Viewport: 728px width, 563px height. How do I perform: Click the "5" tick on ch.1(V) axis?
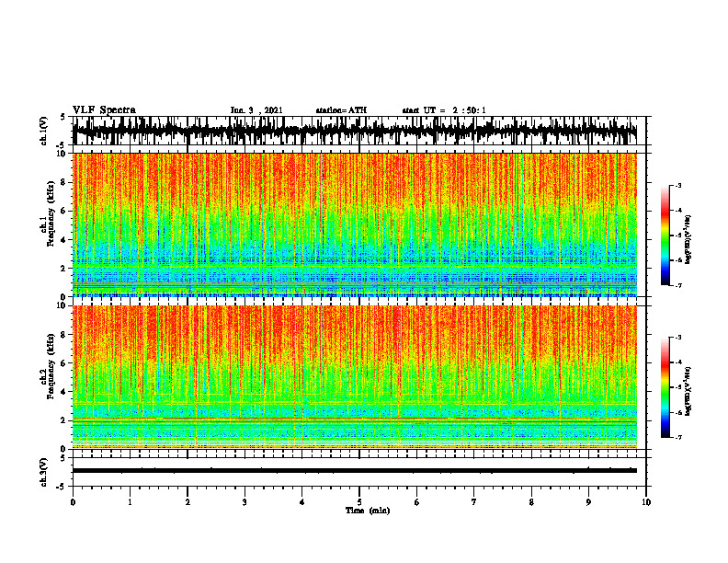pos(63,117)
